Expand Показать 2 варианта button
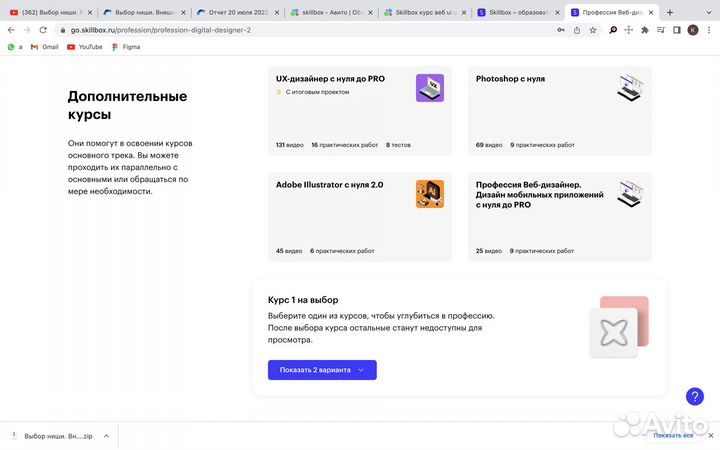The height and width of the screenshot is (450, 720). coord(322,370)
